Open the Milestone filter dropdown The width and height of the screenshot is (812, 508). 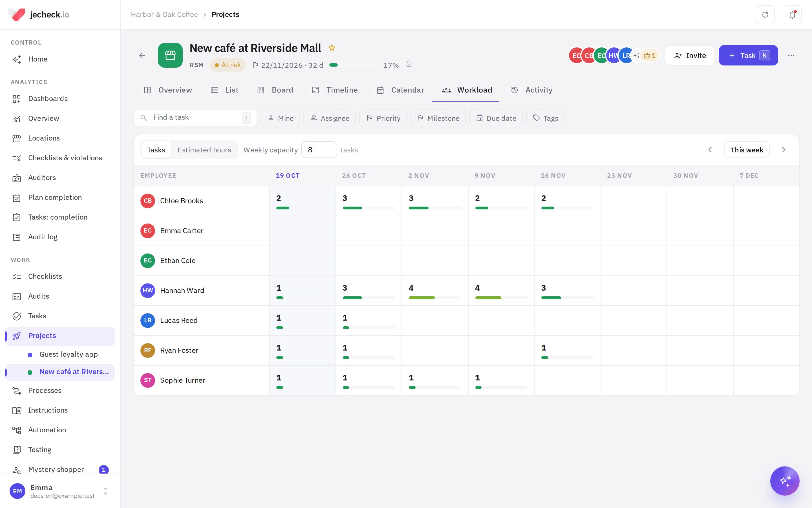click(438, 118)
